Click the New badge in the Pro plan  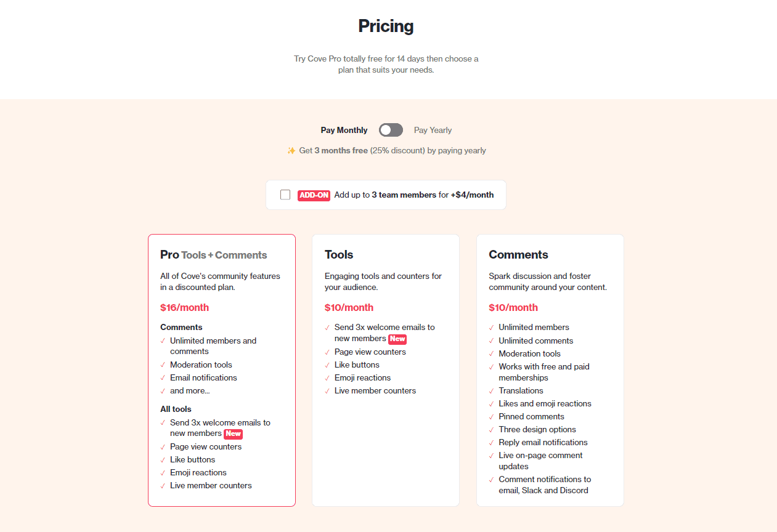pyautogui.click(x=234, y=433)
